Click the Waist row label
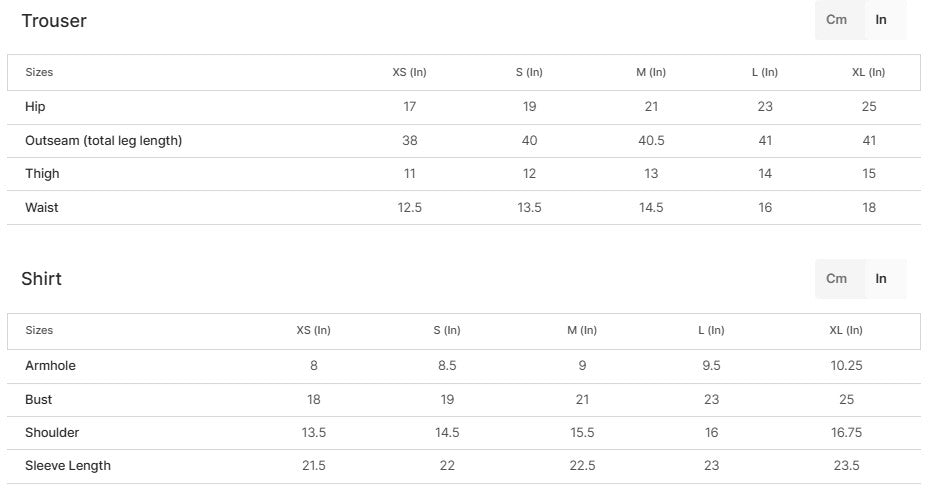 click(42, 208)
